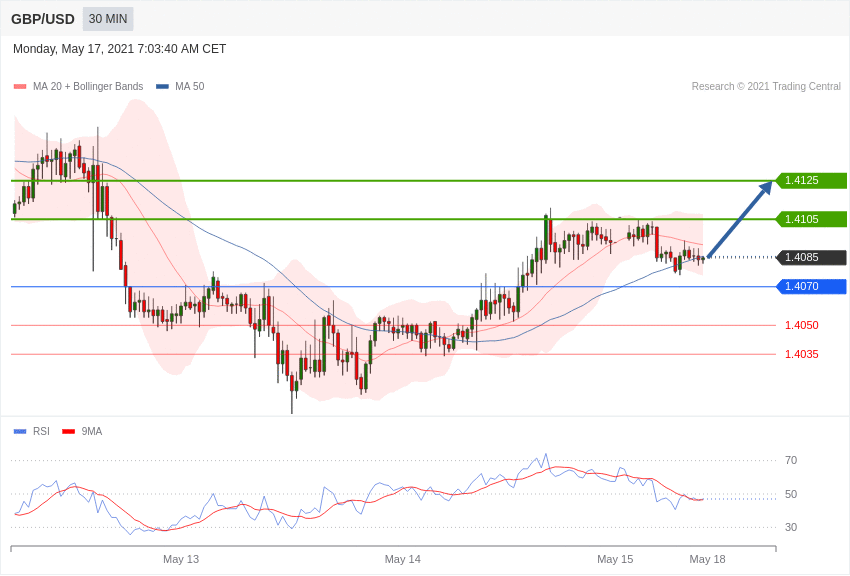Click the May 15 date axis label
Viewport: 850px width, 576px height.
pos(615,559)
